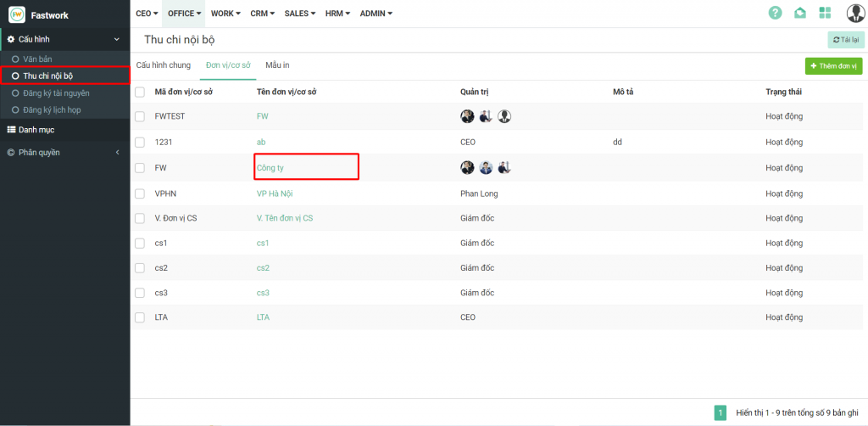
Task: Switch to the Mẫu in tab
Action: coord(277,65)
